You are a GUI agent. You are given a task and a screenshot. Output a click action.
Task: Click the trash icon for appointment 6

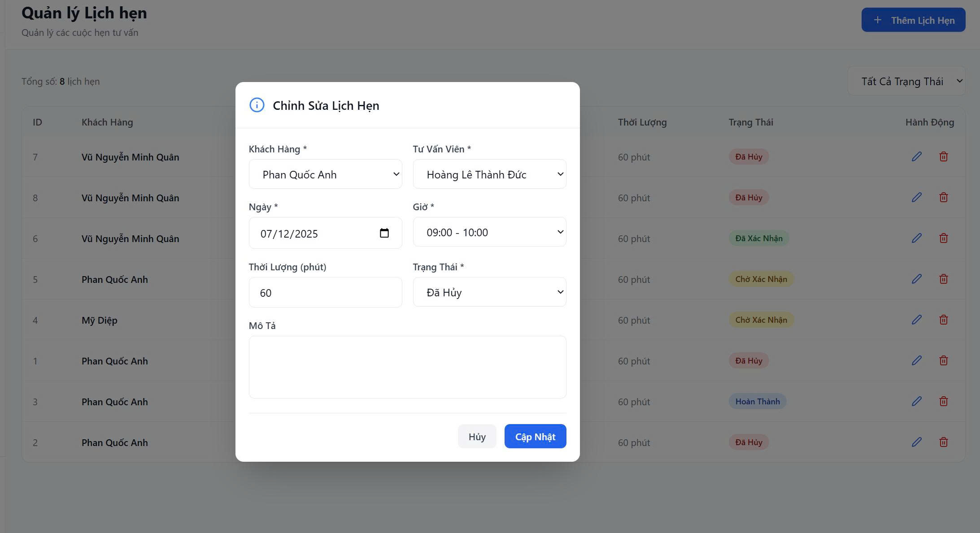tap(943, 238)
